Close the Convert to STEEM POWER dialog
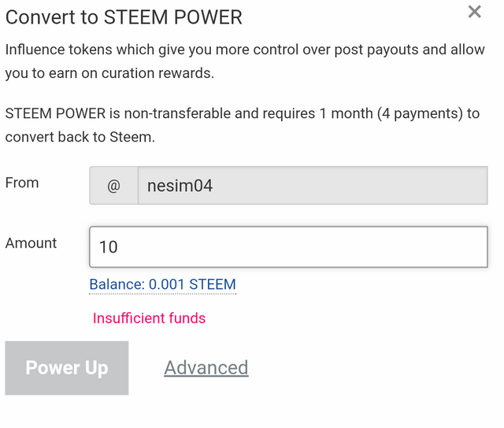Viewport: 504px width, 428px height. coord(474,12)
